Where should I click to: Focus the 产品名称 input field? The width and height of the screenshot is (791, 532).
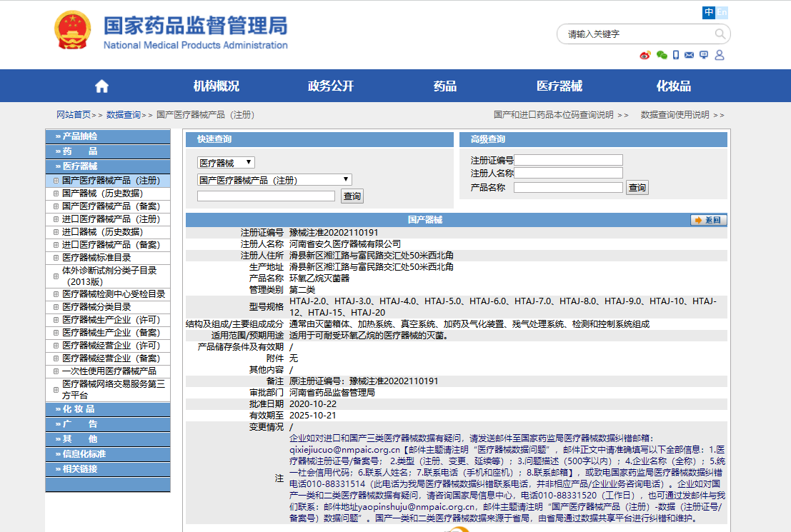coord(568,187)
